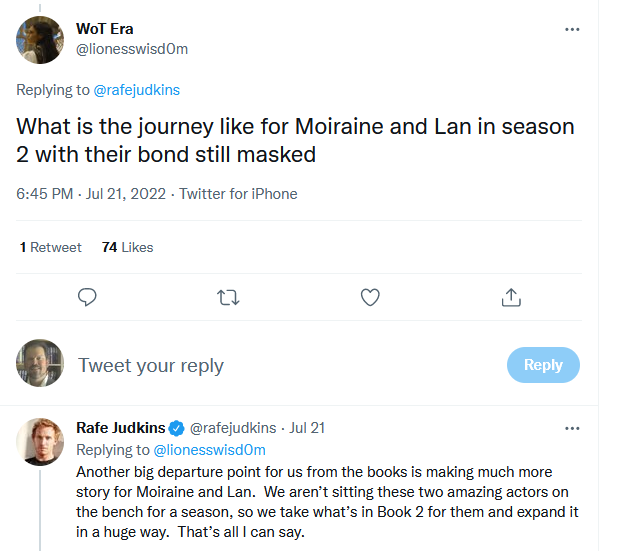Open WoT Era tweet more options menu

point(572,29)
